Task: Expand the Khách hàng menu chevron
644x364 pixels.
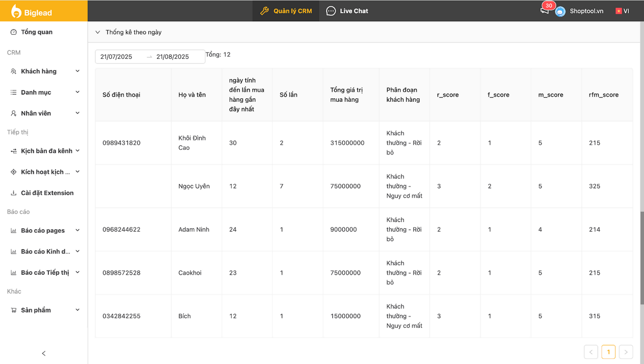Action: tap(78, 71)
